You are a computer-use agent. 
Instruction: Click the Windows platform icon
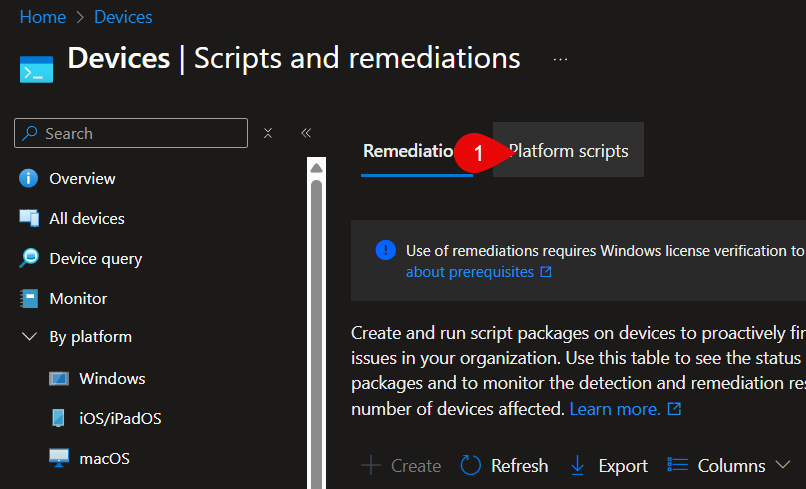click(59, 379)
